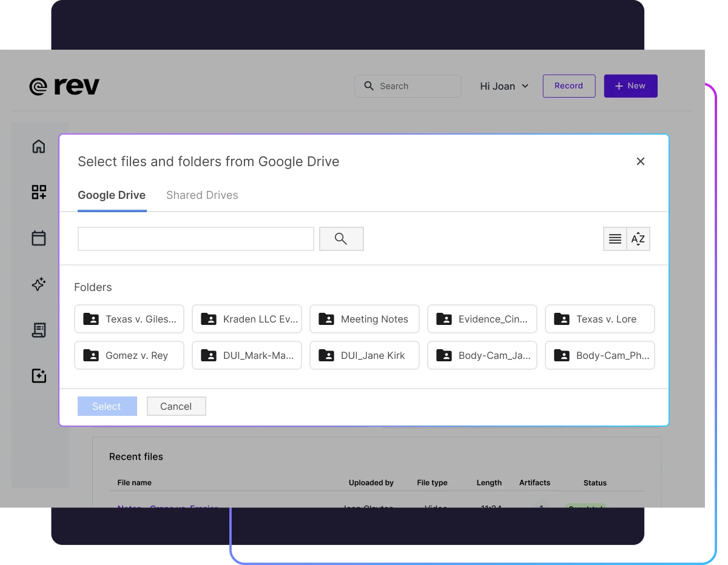Switch to the Shared Drives tab
728x565 pixels.
[x=202, y=195]
